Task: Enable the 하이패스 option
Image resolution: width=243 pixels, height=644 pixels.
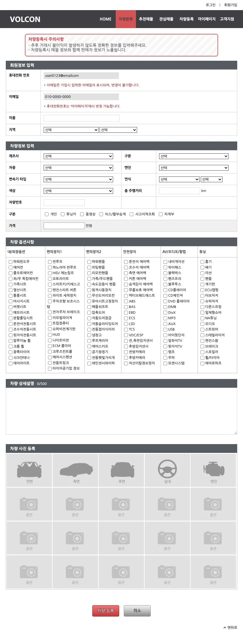Action: [x=165, y=268]
